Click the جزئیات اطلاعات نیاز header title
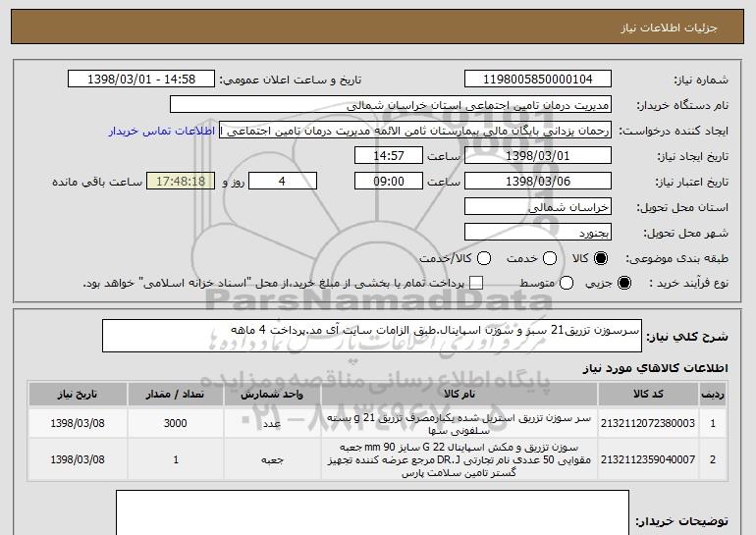 coord(669,27)
